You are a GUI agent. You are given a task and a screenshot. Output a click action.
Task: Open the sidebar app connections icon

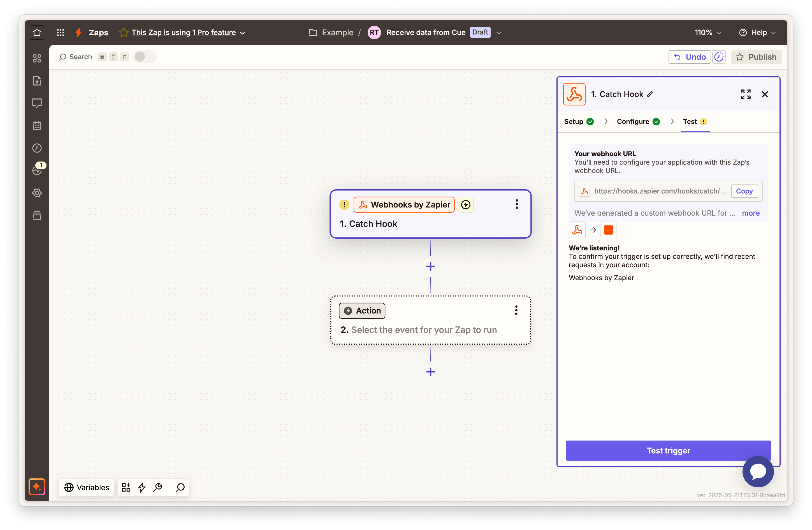click(x=37, y=58)
